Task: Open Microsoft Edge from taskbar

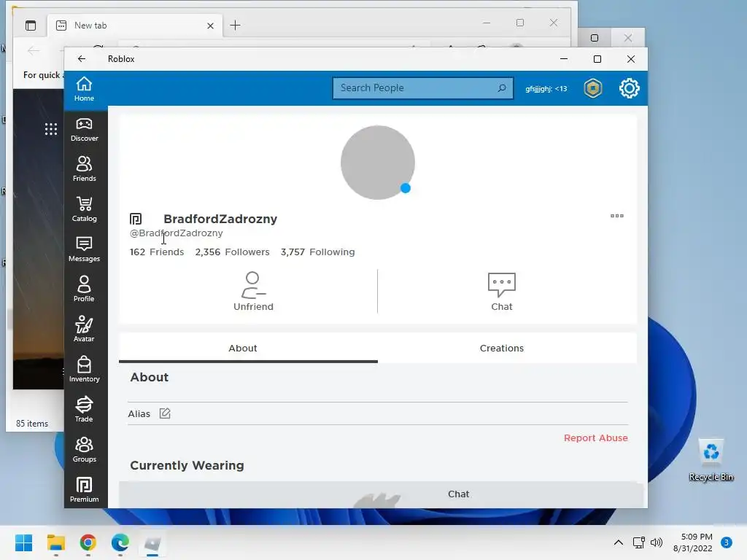Action: point(120,542)
